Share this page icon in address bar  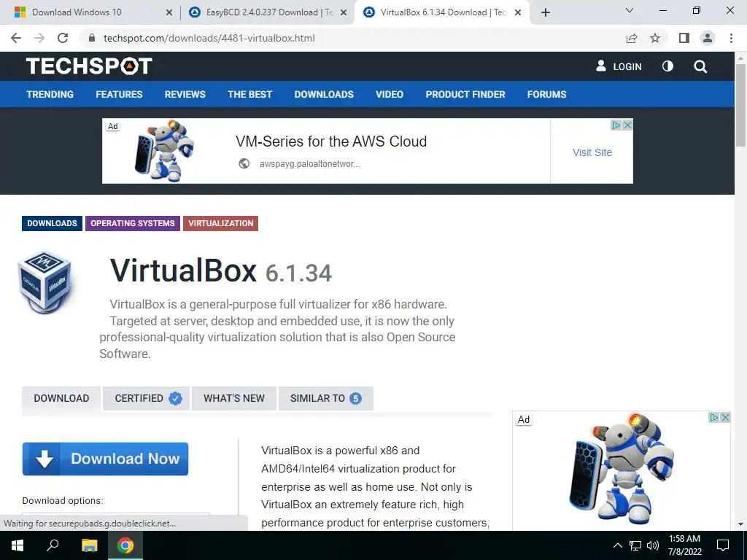tap(632, 38)
